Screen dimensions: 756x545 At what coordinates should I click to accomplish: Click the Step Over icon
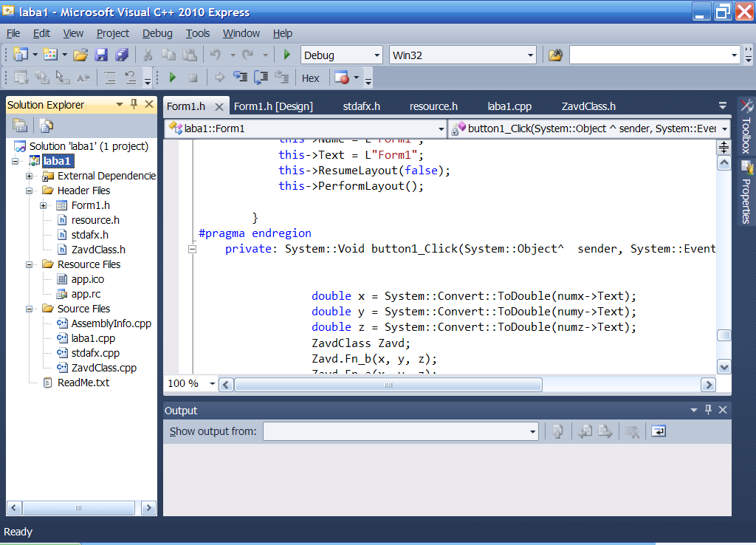tap(261, 78)
